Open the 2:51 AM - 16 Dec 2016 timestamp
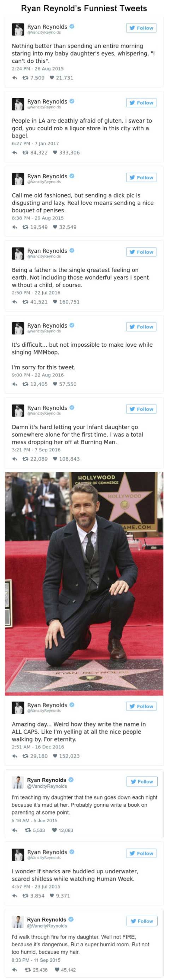This screenshot has width=169, height=980. click(38, 747)
